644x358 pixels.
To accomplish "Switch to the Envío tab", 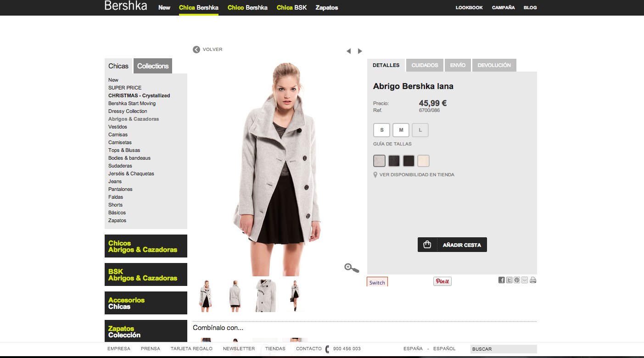I will point(458,65).
